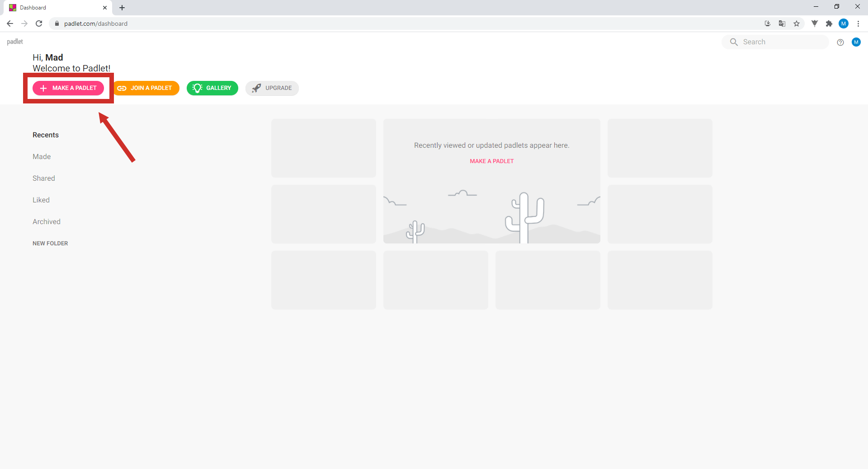868x469 pixels.
Task: Go back with the browser back arrow
Action: pyautogui.click(x=10, y=23)
